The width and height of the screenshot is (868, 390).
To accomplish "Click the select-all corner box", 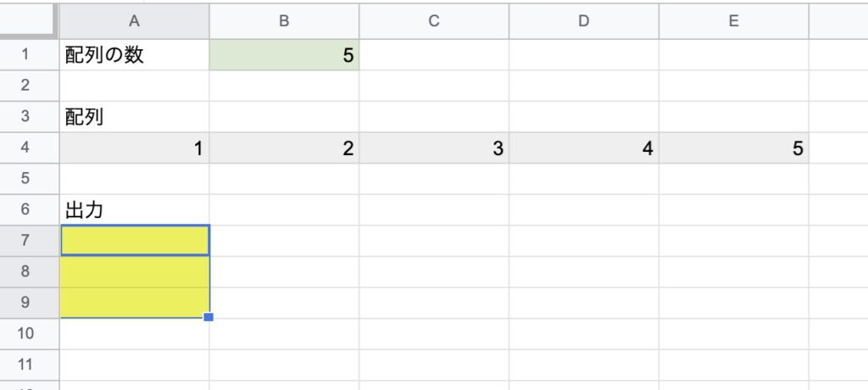I will [x=29, y=21].
